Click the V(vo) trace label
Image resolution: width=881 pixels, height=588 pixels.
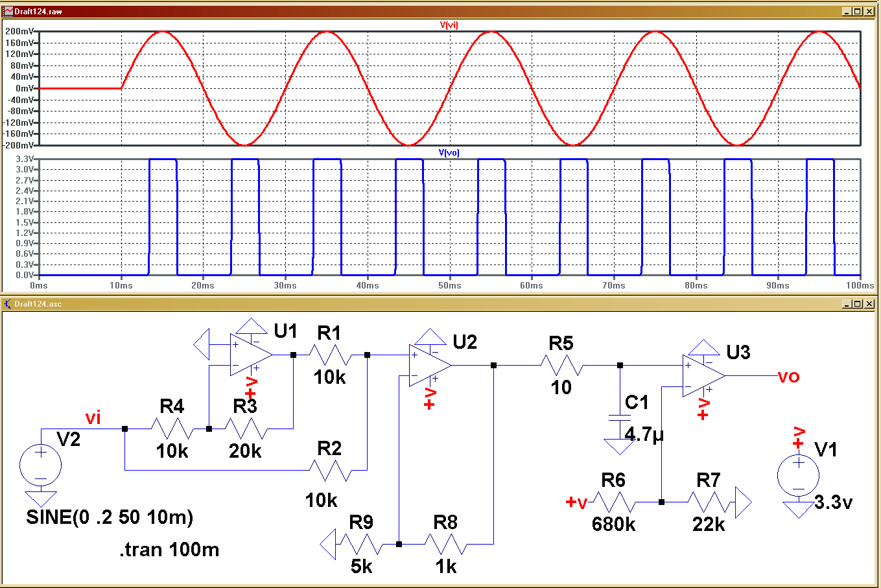click(449, 153)
